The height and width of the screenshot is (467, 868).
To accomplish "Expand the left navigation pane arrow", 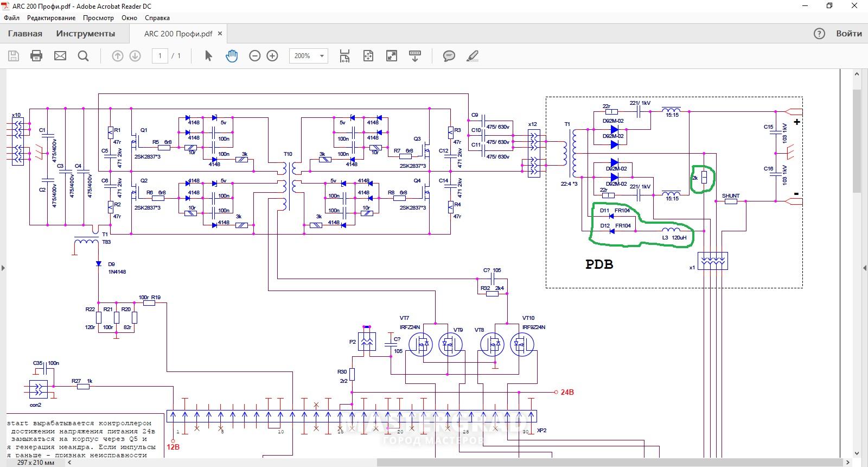I will [x=3, y=268].
